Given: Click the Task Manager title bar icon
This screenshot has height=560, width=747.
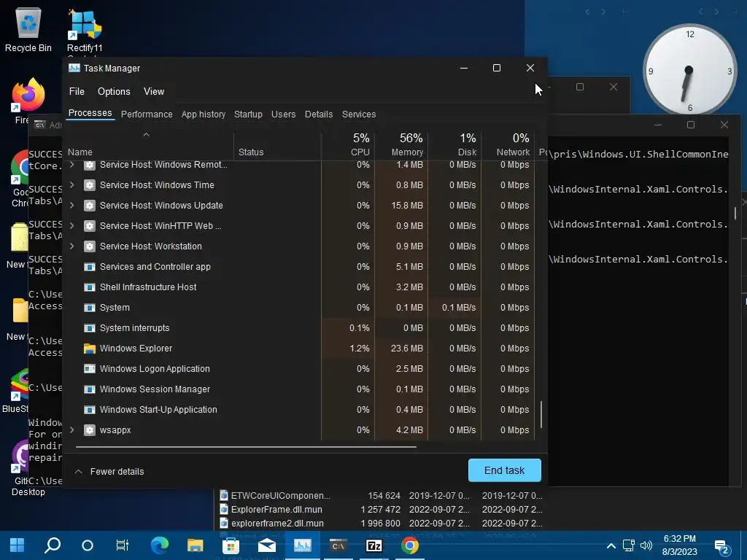Looking at the screenshot, I should [74, 68].
